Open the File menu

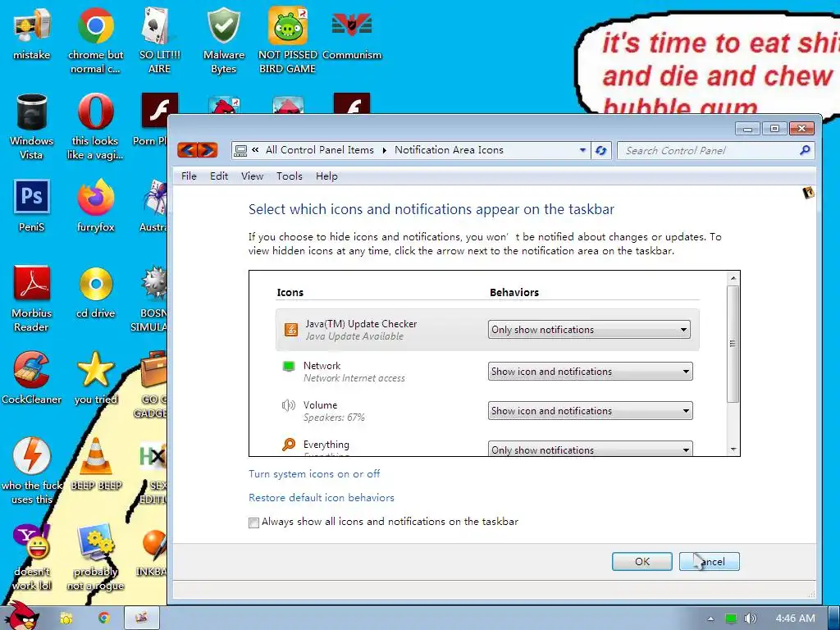189,176
